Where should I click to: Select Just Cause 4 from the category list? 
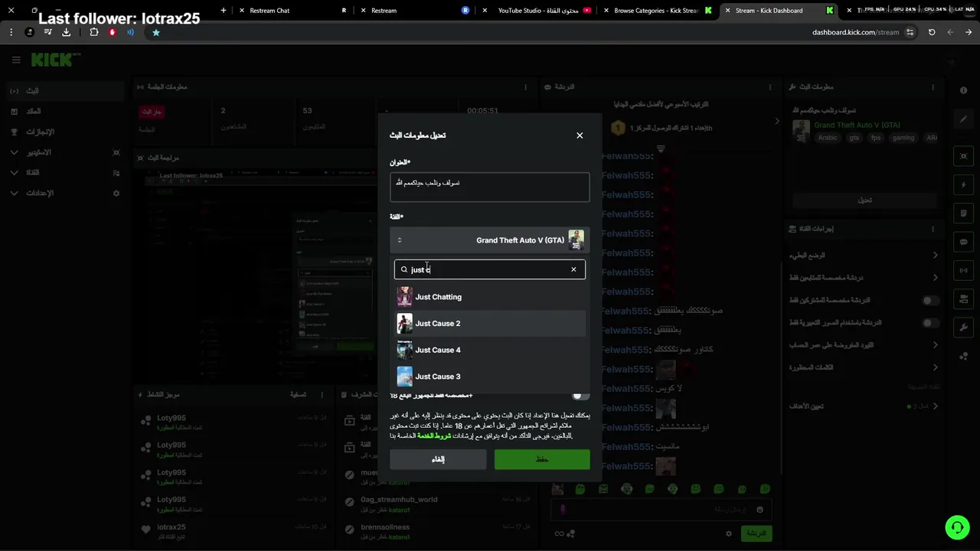coord(490,350)
